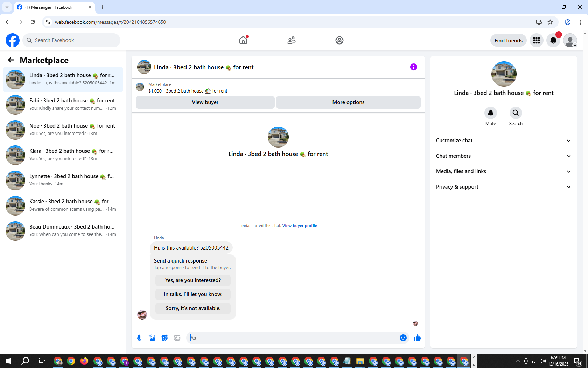Image resolution: width=588 pixels, height=368 pixels.
Task: Send 'In talks. I'll let you know.' response
Action: [193, 294]
